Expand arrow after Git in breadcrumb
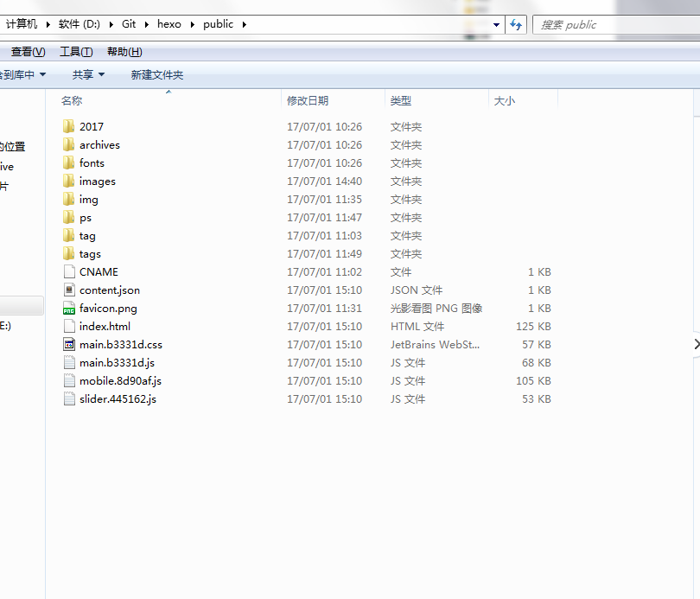The image size is (700, 599). pyautogui.click(x=146, y=24)
